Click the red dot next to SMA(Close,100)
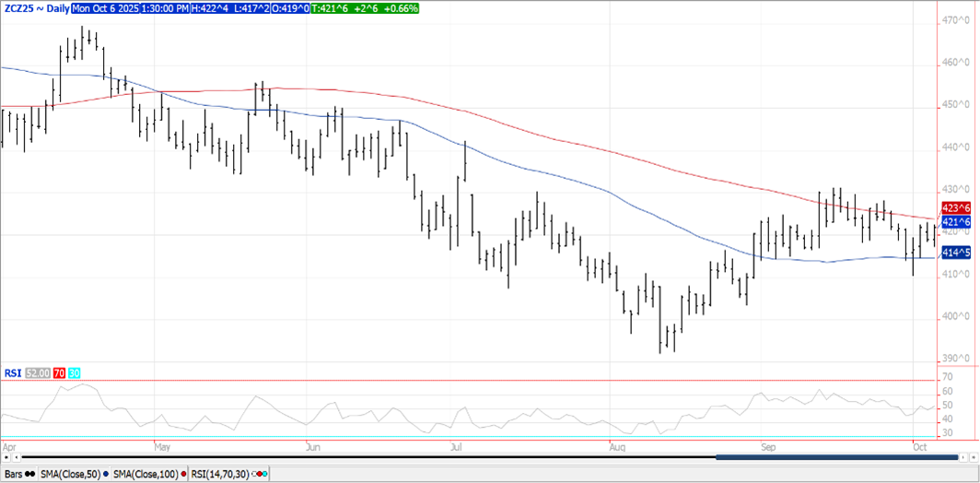This screenshot has height=483, width=980. click(x=182, y=474)
